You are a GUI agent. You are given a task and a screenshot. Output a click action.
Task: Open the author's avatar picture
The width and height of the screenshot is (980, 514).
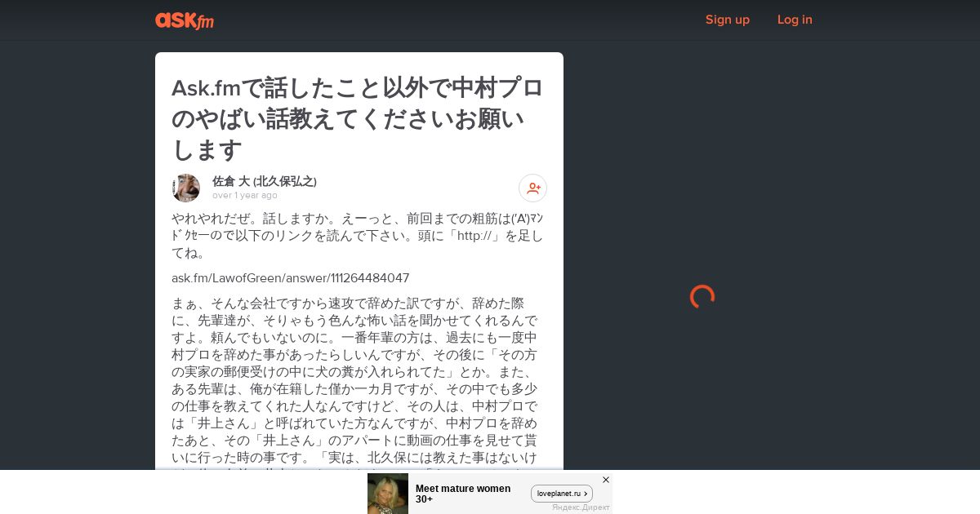point(185,188)
